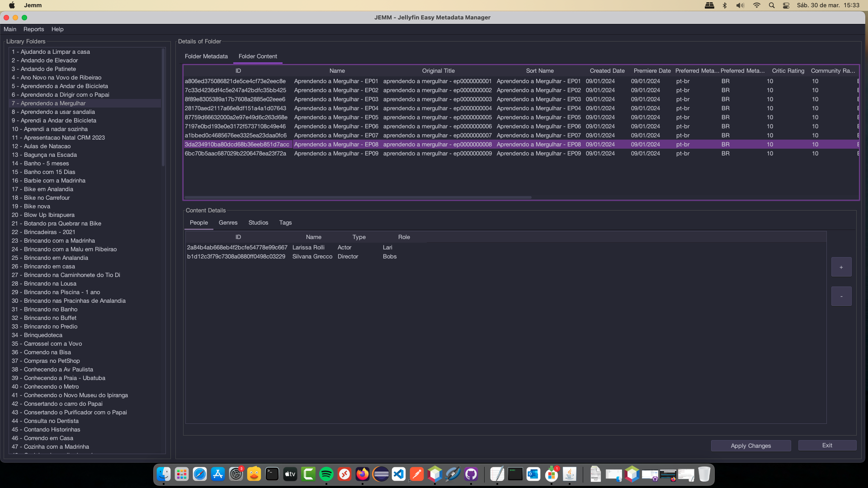Open the Wi-Fi status menu
This screenshot has height=488, width=868.
coord(756,5)
